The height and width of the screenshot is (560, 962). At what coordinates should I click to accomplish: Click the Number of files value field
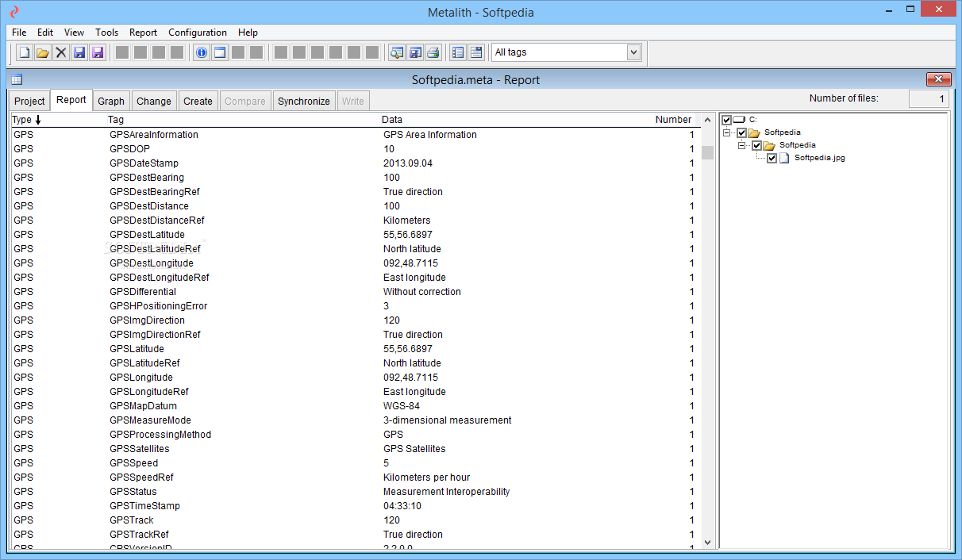(929, 99)
